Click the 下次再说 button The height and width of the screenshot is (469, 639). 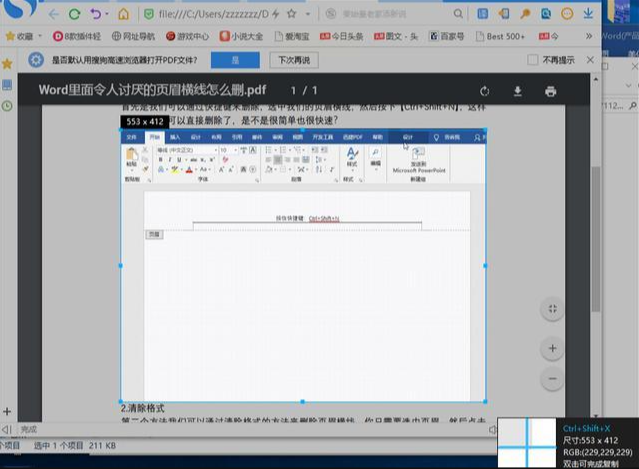(292, 60)
